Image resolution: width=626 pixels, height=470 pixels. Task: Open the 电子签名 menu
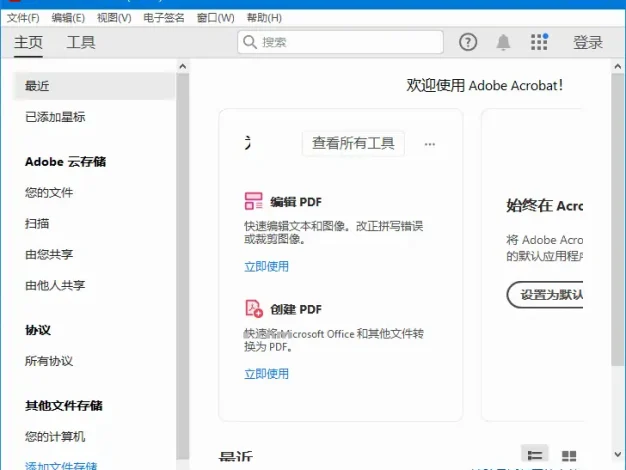164,18
